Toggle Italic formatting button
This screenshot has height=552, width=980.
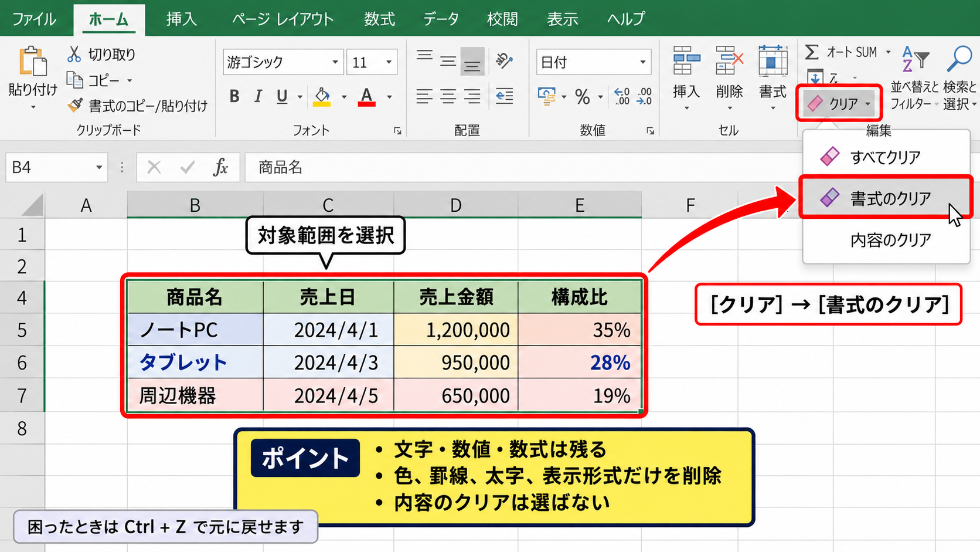(258, 96)
